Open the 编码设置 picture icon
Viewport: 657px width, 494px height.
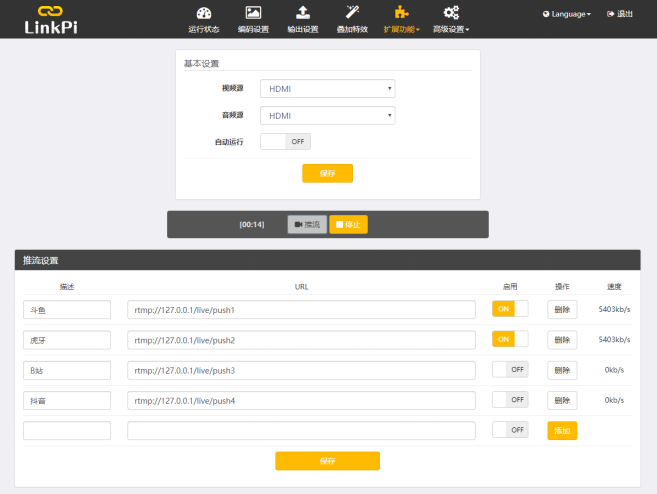pos(253,13)
